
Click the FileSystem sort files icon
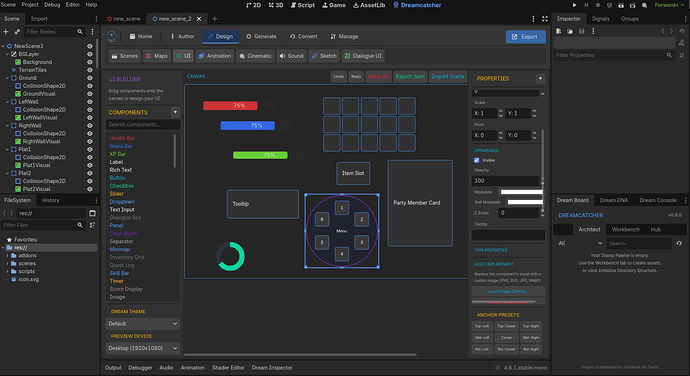[x=92, y=225]
